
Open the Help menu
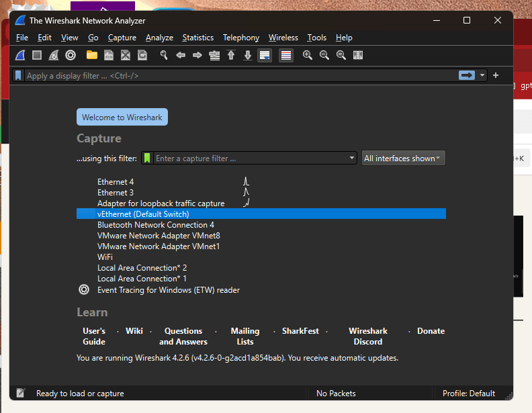pyautogui.click(x=344, y=38)
